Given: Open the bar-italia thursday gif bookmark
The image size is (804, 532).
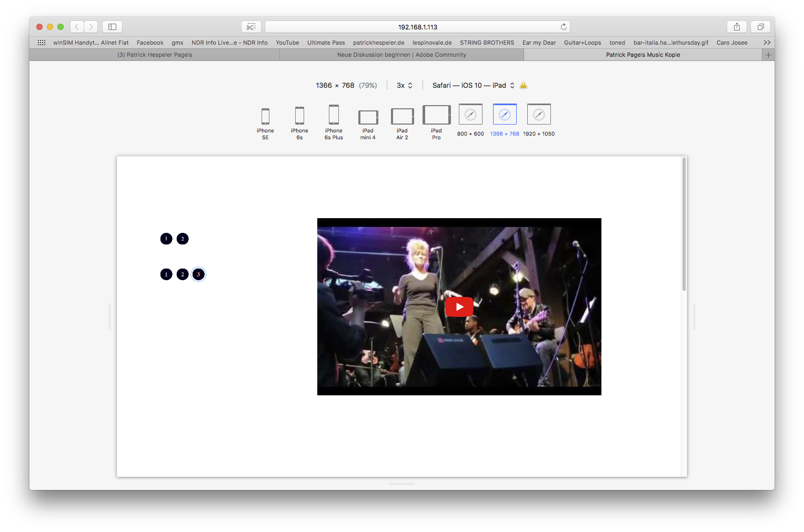Looking at the screenshot, I should coord(671,43).
